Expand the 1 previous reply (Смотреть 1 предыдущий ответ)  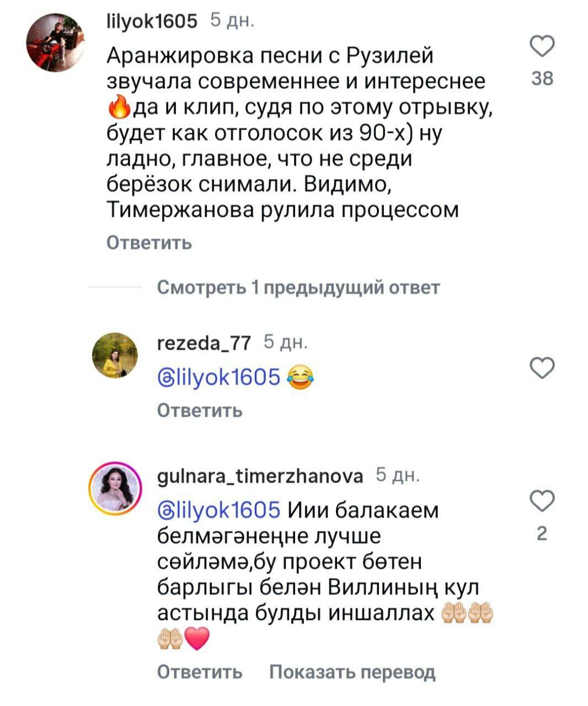[298, 287]
